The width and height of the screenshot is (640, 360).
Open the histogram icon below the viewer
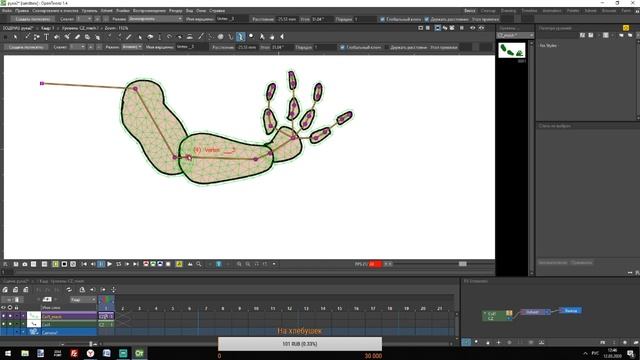coord(190,264)
